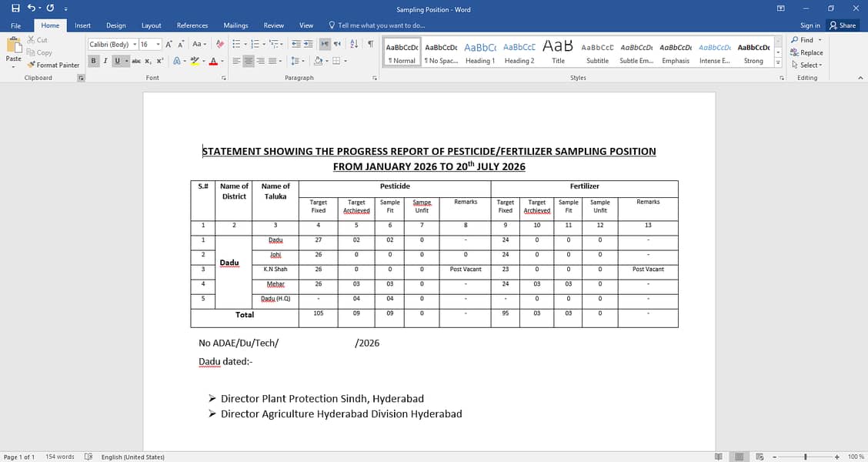
Task: Click the Share button
Action: point(843,25)
